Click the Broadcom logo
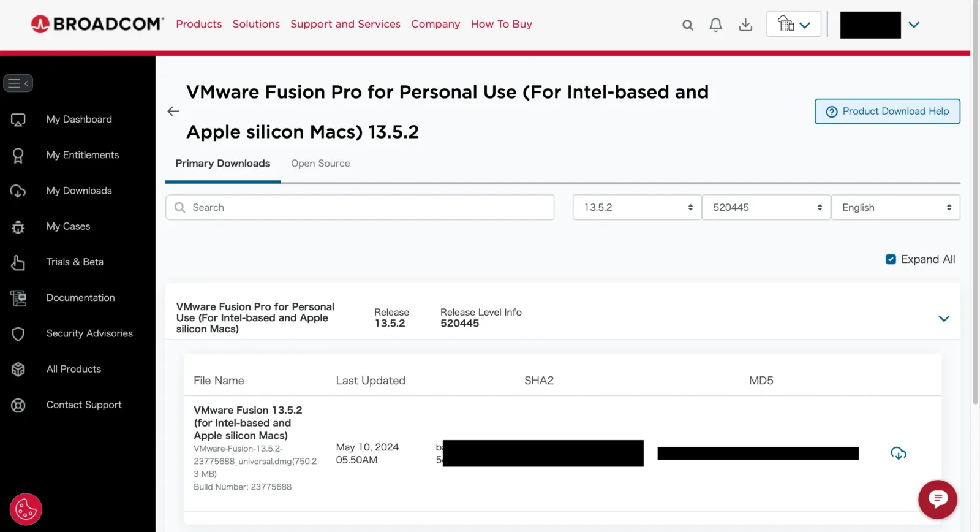 pos(97,24)
